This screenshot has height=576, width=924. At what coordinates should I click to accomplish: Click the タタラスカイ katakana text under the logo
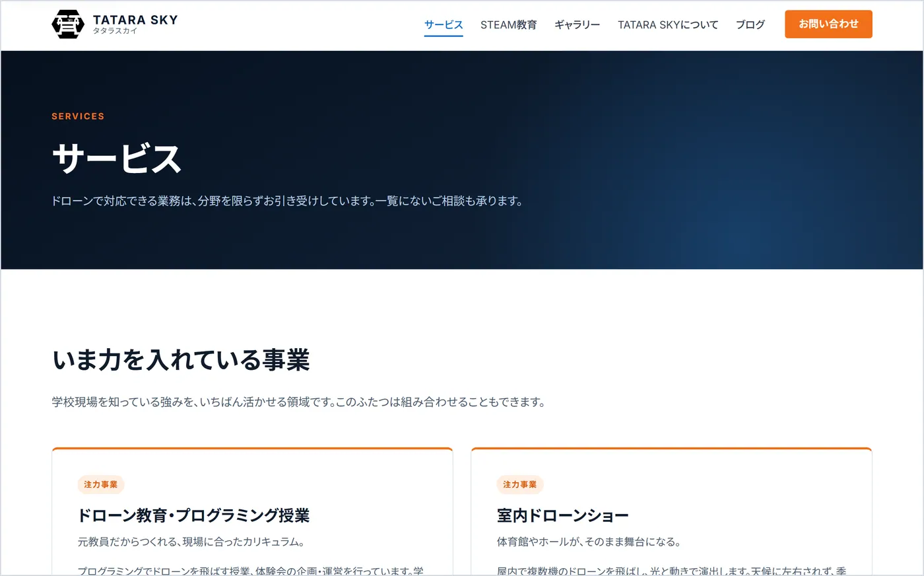tap(115, 31)
